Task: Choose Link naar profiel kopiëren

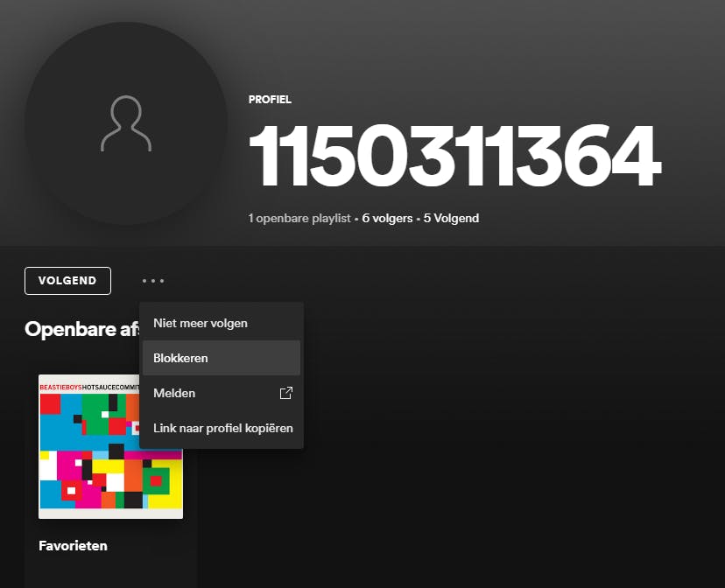Action: click(x=222, y=428)
